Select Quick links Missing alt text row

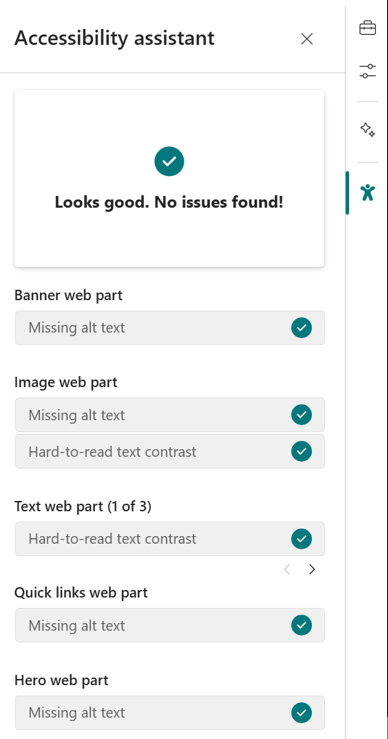(170, 625)
